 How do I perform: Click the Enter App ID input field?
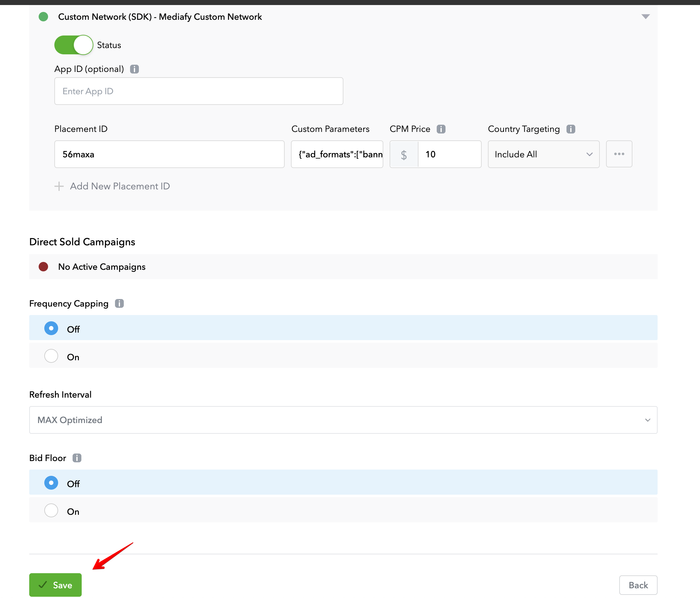[x=199, y=91]
